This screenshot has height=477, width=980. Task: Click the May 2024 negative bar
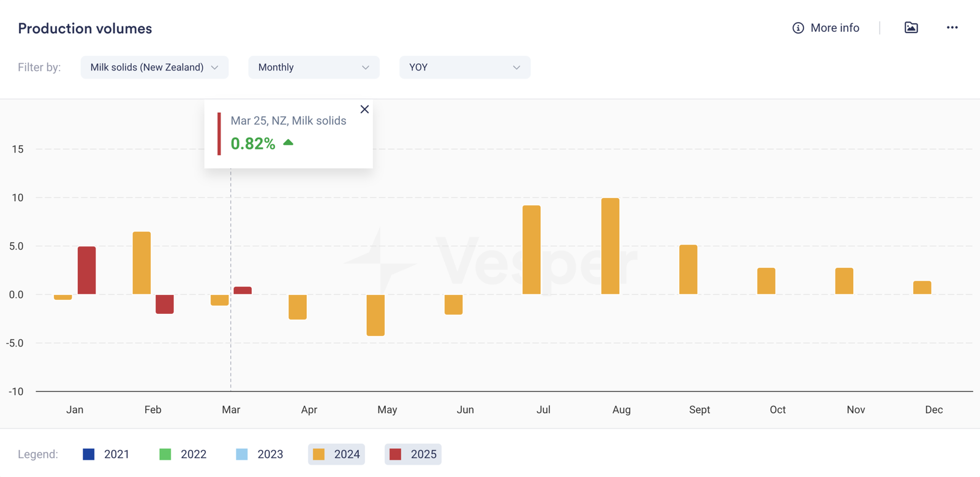click(375, 315)
